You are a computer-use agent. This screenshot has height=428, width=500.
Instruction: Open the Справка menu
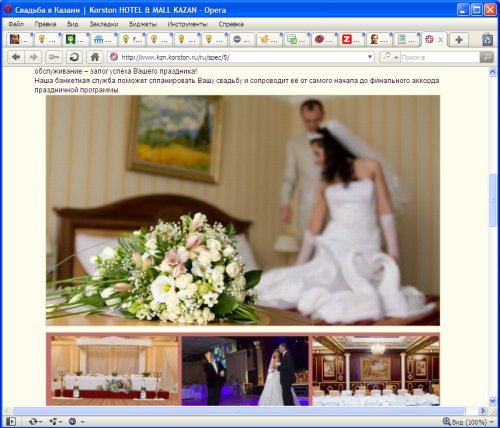(x=231, y=24)
